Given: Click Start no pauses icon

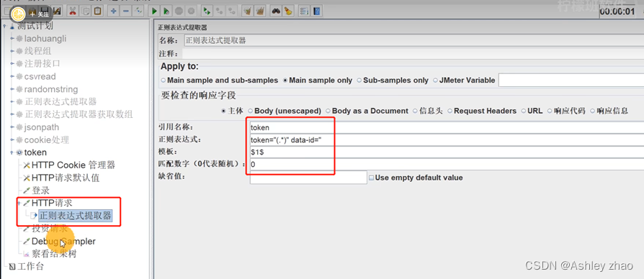Looking at the screenshot, I should (x=166, y=11).
